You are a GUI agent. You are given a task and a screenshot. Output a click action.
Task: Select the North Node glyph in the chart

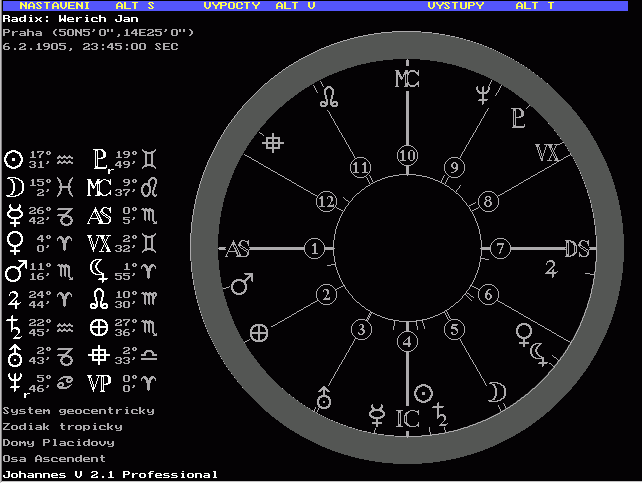[329, 96]
